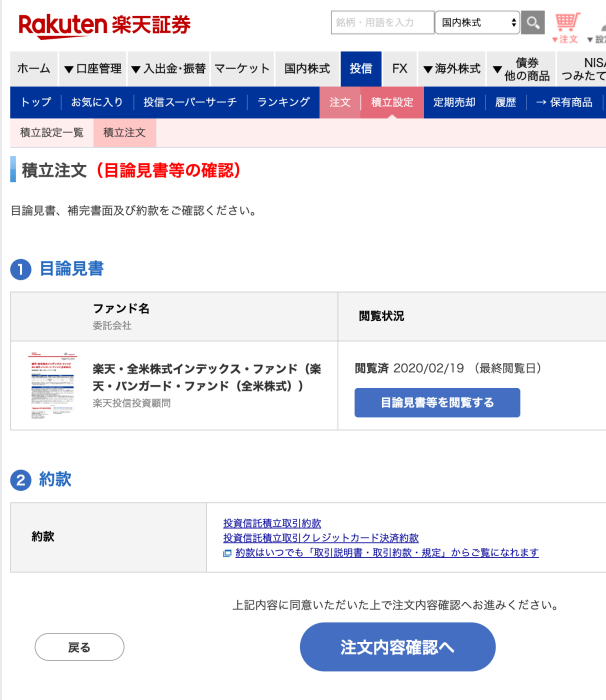
Task: Click the prospectus document thumbnail
Action: (x=52, y=386)
